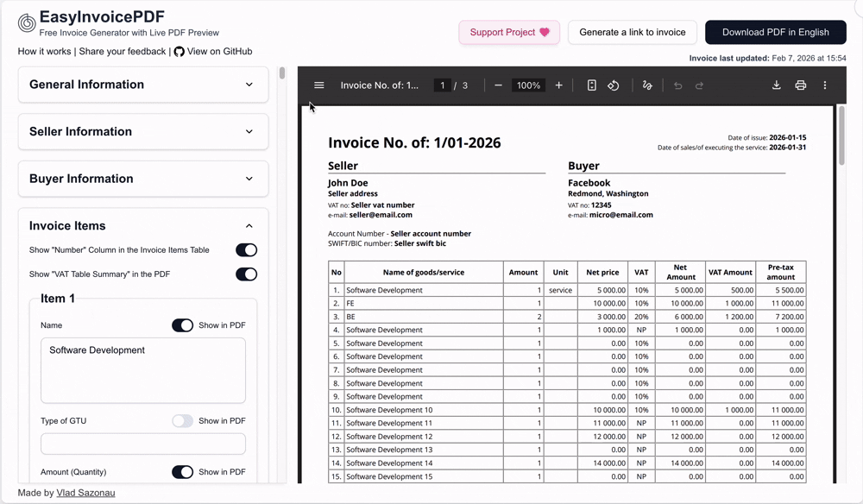Rotate the PDF with the rotate icon

point(613,85)
